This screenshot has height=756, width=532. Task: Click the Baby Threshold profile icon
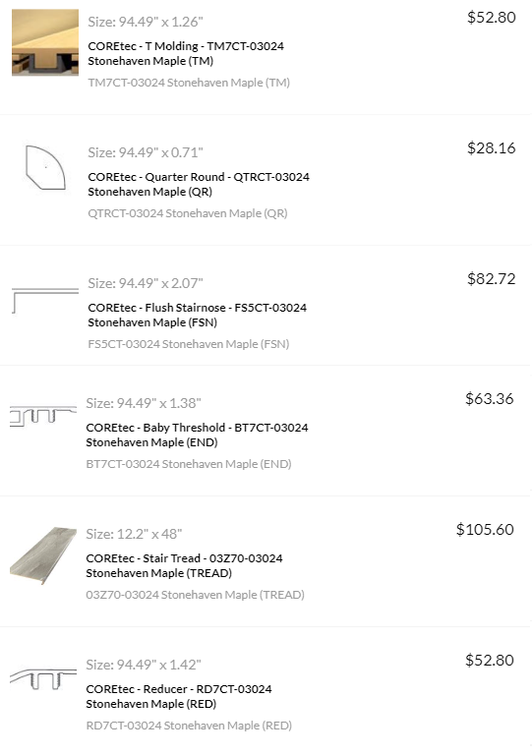tap(43, 416)
